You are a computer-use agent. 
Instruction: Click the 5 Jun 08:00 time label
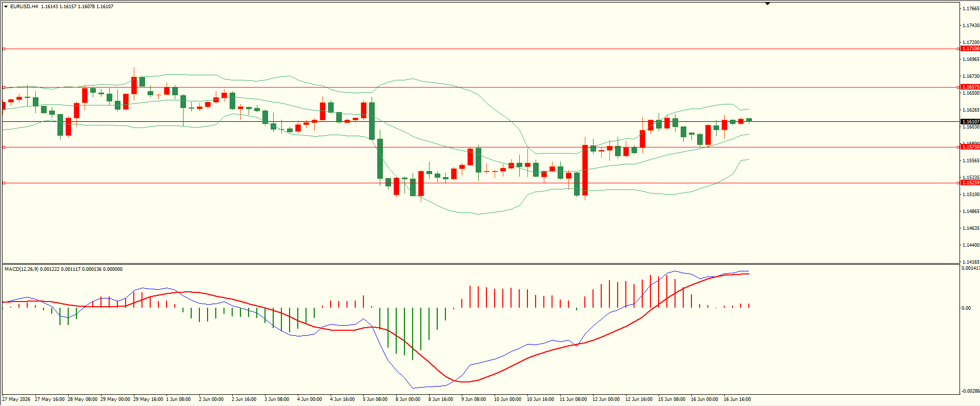375,399
